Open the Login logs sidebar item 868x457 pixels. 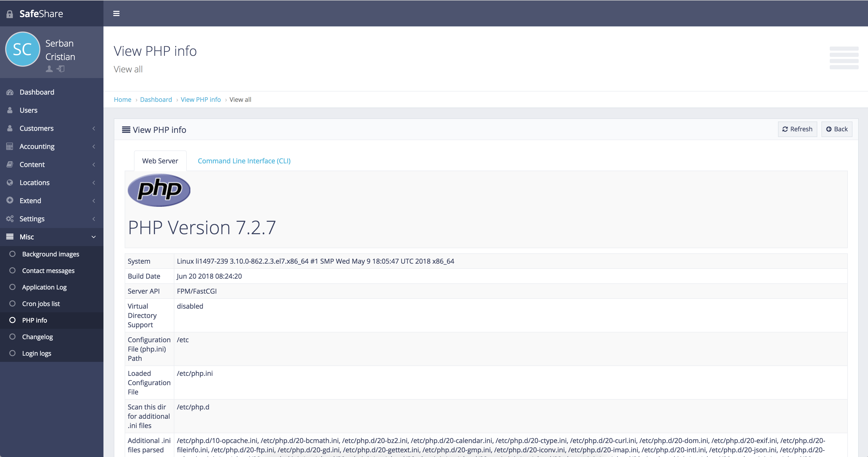(51, 353)
